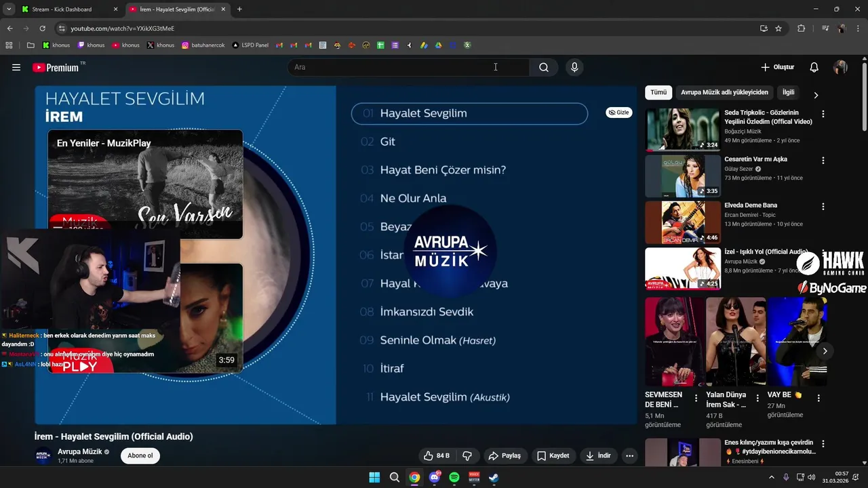
Task: Open more actions three-dot menu under video
Action: pyautogui.click(x=630, y=456)
